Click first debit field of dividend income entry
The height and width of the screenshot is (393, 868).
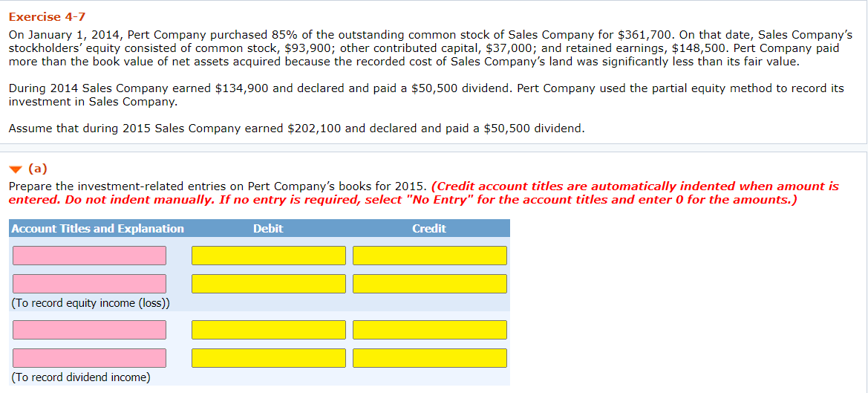pos(269,330)
